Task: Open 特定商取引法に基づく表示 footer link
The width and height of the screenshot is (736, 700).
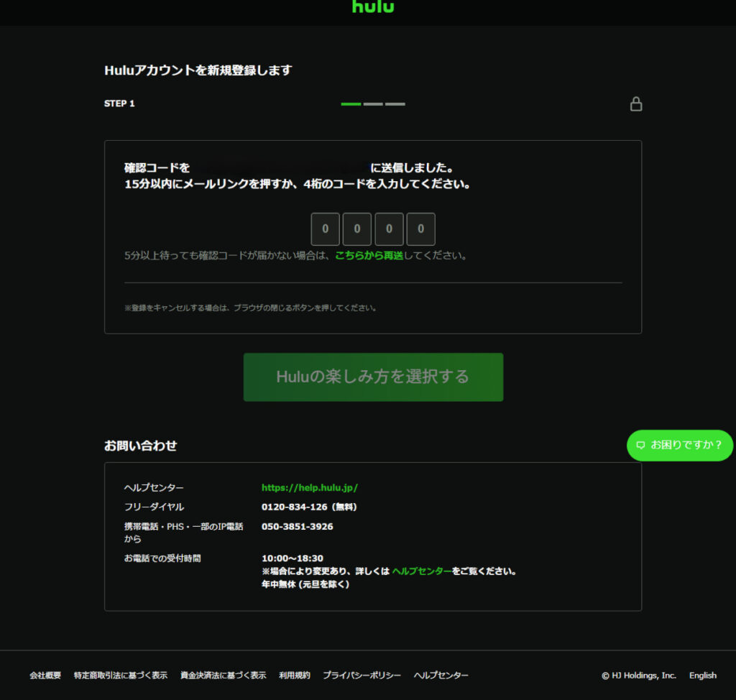Action: point(121,675)
